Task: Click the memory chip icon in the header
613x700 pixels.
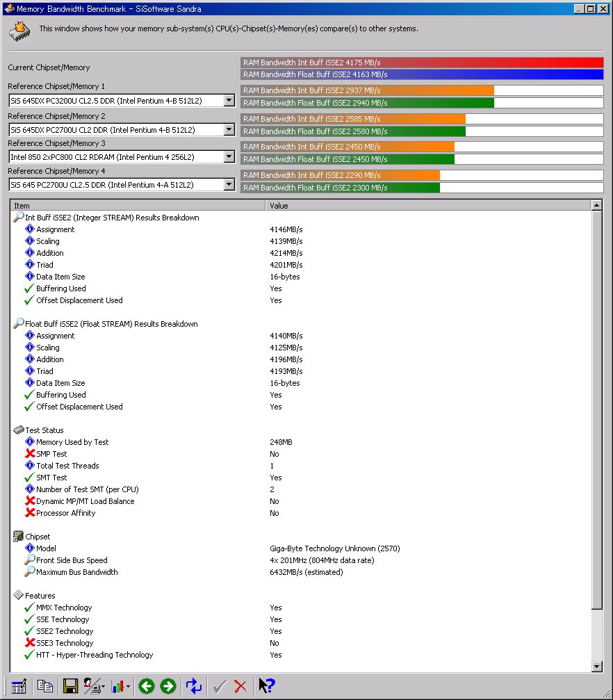Action: pyautogui.click(x=19, y=32)
